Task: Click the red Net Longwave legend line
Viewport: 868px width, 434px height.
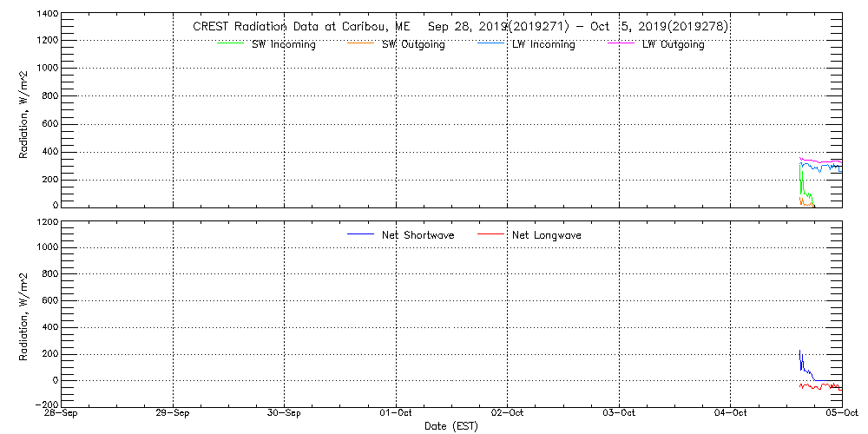Action: click(x=490, y=233)
